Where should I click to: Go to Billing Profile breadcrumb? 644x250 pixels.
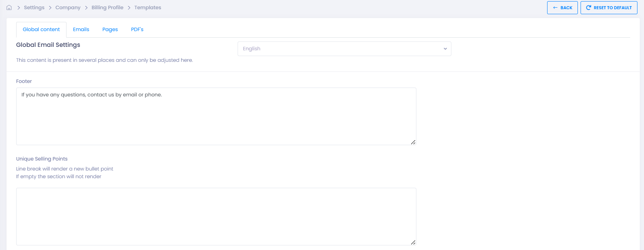pos(107,8)
